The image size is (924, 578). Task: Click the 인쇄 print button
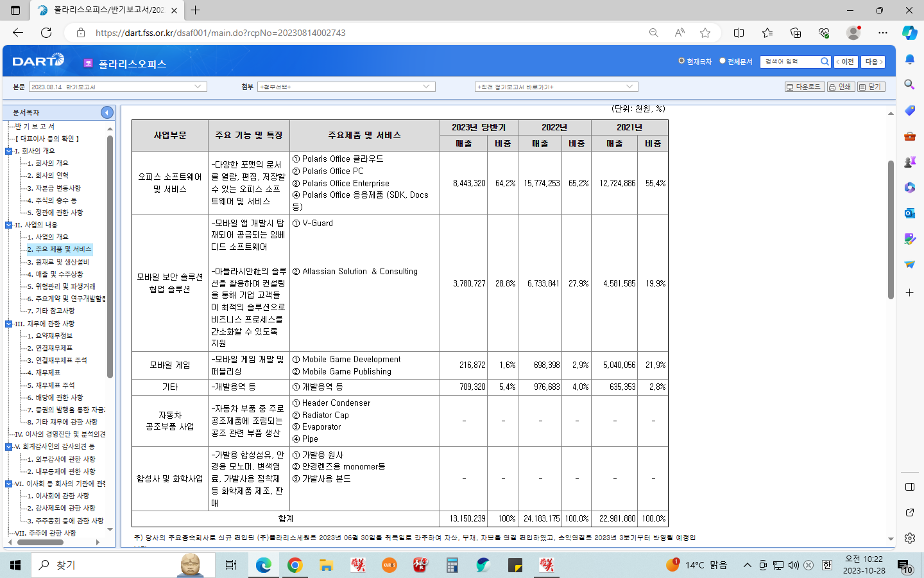point(841,87)
